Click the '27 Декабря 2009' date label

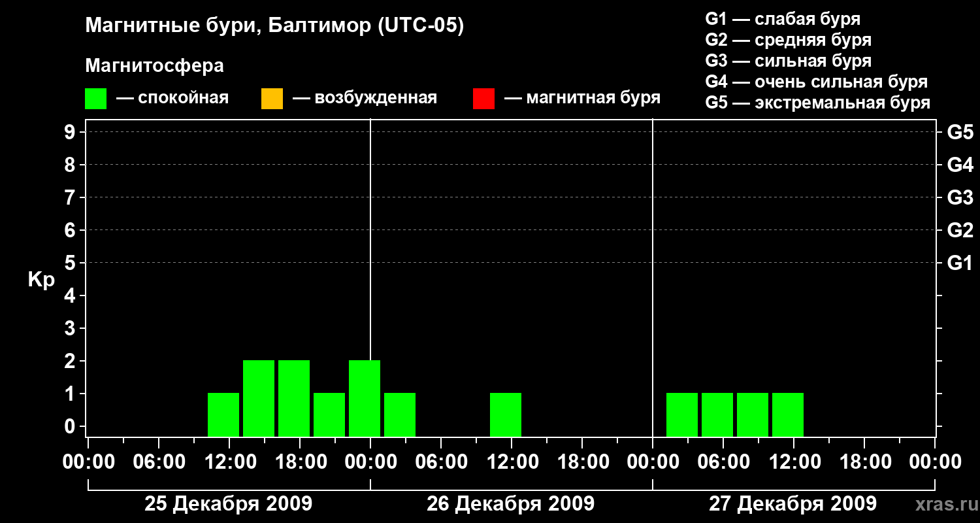coord(792,504)
